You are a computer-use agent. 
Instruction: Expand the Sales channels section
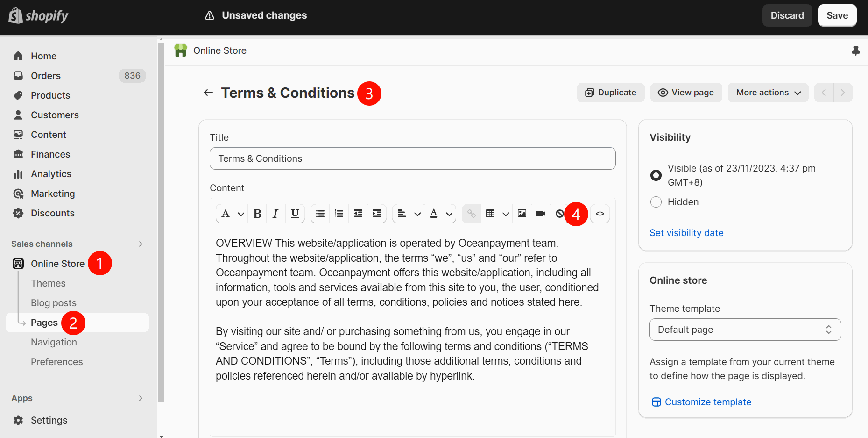[141, 244]
